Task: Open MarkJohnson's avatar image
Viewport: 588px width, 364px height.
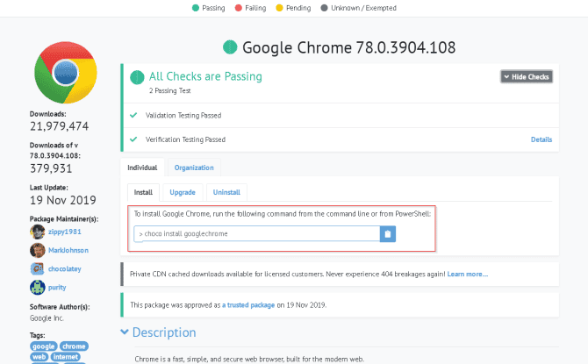Action: tap(38, 250)
